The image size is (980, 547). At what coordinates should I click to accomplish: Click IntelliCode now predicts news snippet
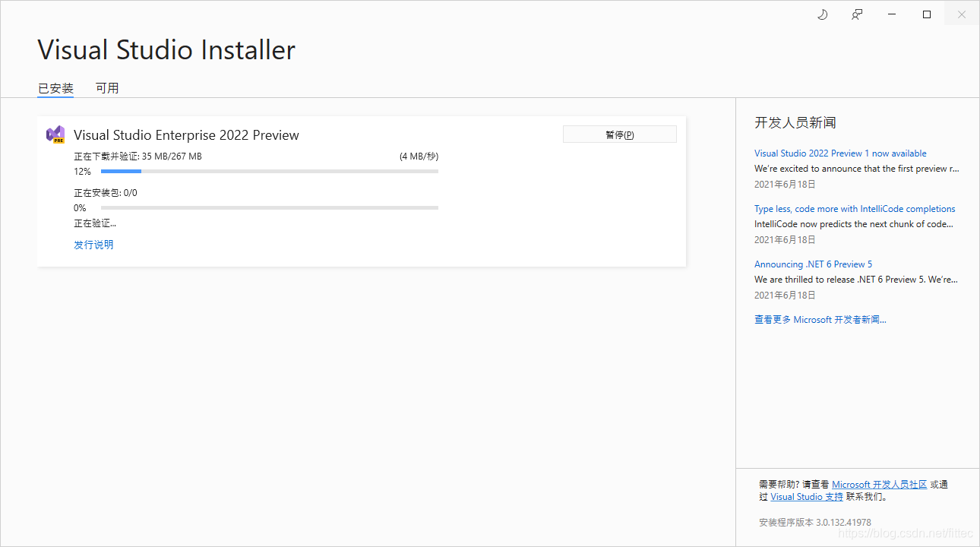(x=854, y=224)
